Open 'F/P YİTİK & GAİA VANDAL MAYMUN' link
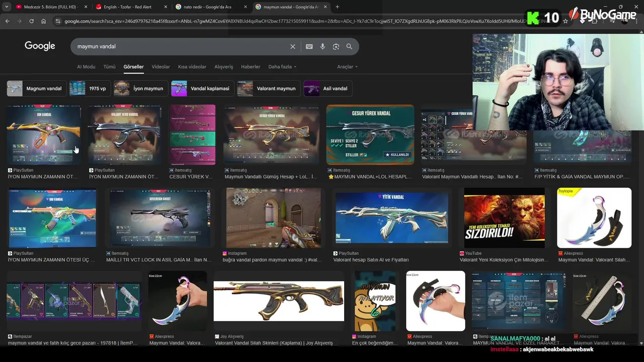 582,177
